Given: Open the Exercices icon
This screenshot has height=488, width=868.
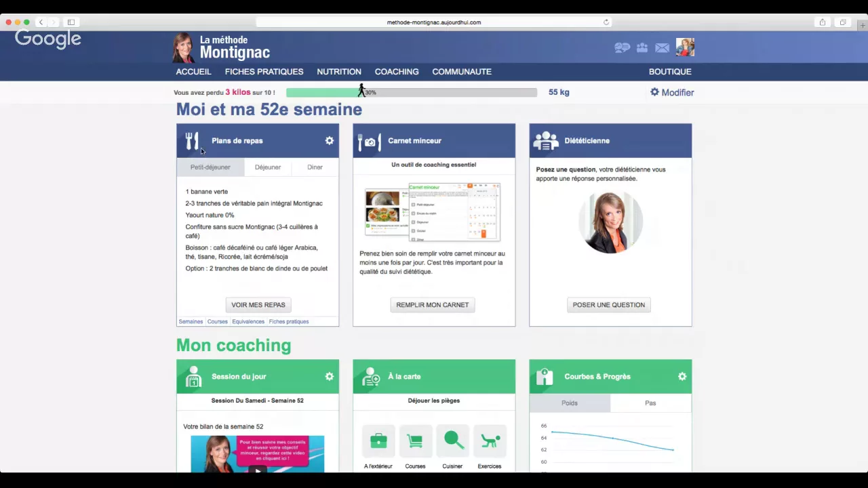Looking at the screenshot, I should click(x=490, y=441).
